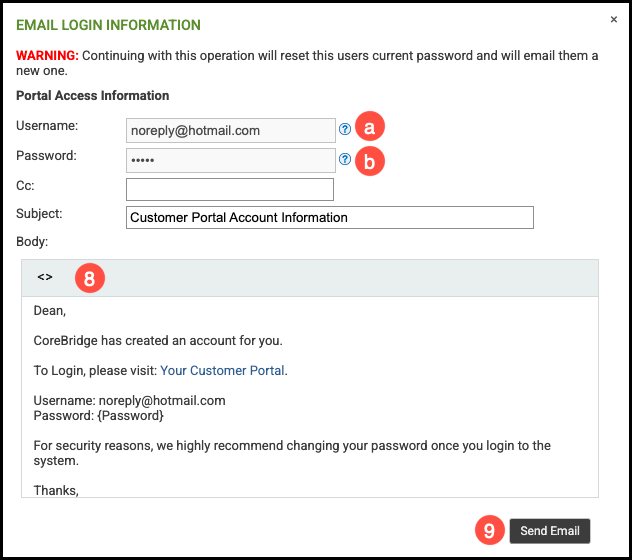Click 'CoreBridge has created an account for you.'

pos(158,341)
